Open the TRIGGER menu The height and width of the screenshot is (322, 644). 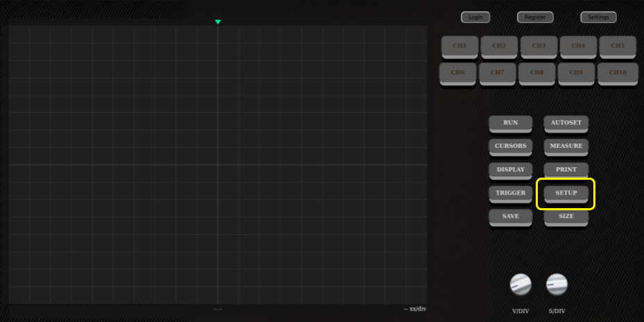click(x=511, y=194)
